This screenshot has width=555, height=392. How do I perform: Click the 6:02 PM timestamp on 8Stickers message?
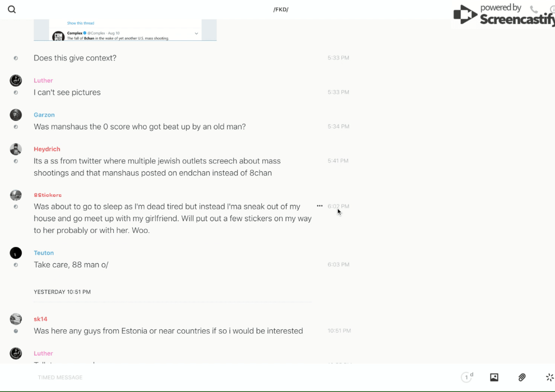point(338,206)
